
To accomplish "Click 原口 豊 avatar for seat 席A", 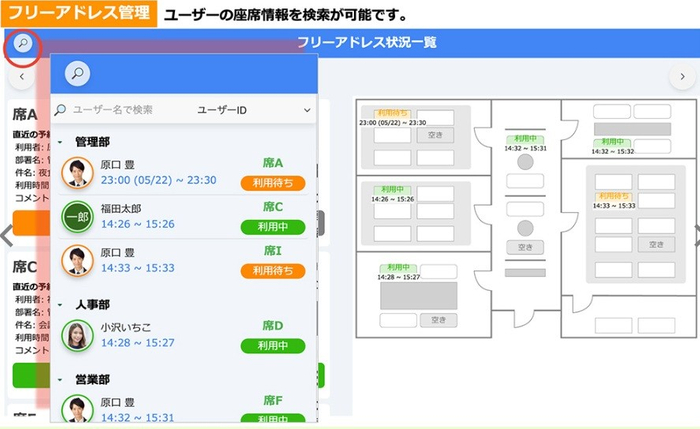I will [x=77, y=173].
